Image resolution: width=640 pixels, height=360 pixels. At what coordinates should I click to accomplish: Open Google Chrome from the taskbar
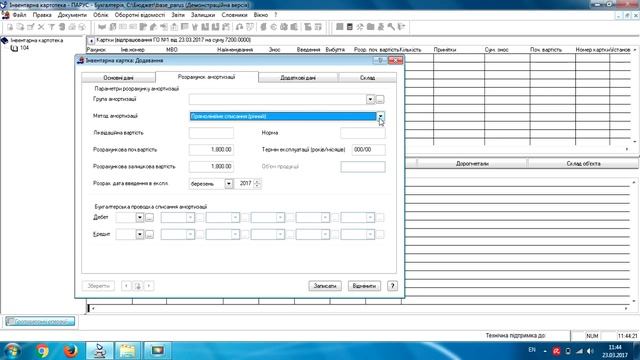pyautogui.click(x=42, y=351)
